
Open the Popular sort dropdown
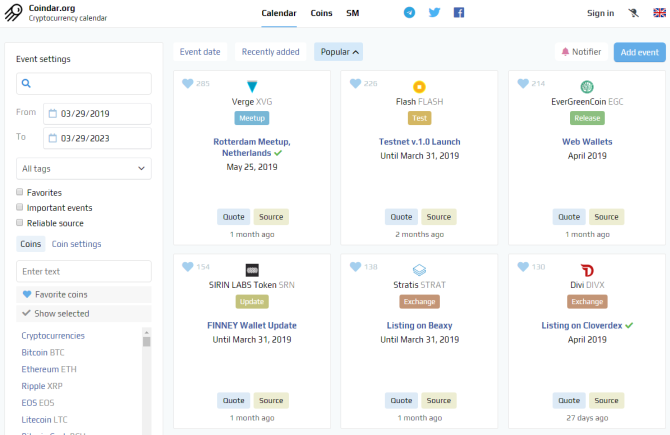(338, 52)
